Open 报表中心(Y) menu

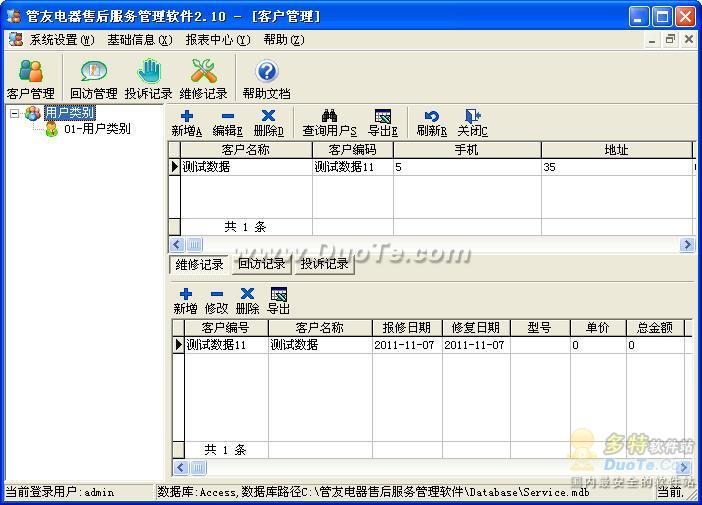coord(218,40)
